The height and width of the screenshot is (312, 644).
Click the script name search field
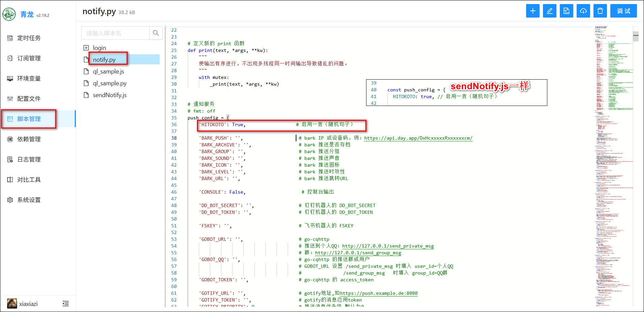(115, 33)
